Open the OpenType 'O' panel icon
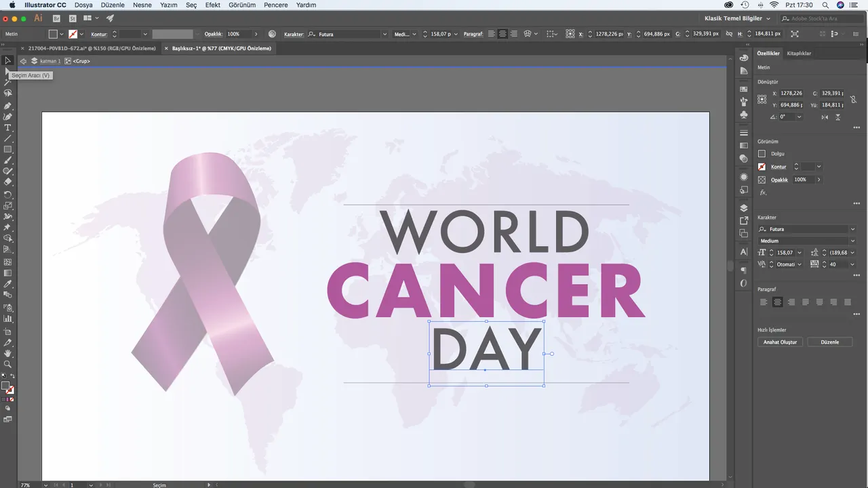The height and width of the screenshot is (488, 868). coord(744,283)
